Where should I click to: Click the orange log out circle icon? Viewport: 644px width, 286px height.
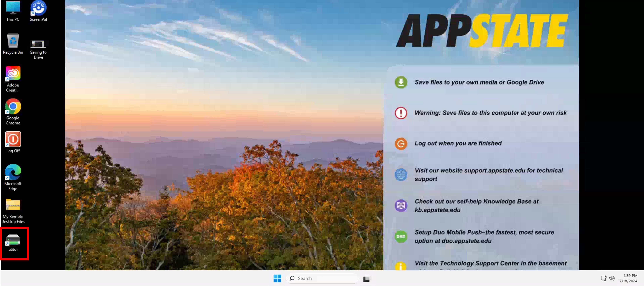click(401, 144)
